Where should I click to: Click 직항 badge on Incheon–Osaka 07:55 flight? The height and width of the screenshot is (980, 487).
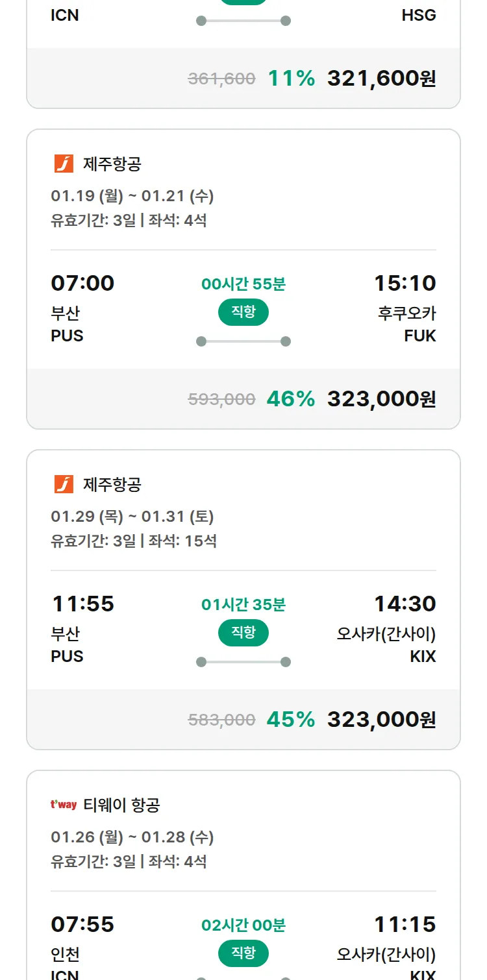point(243,954)
